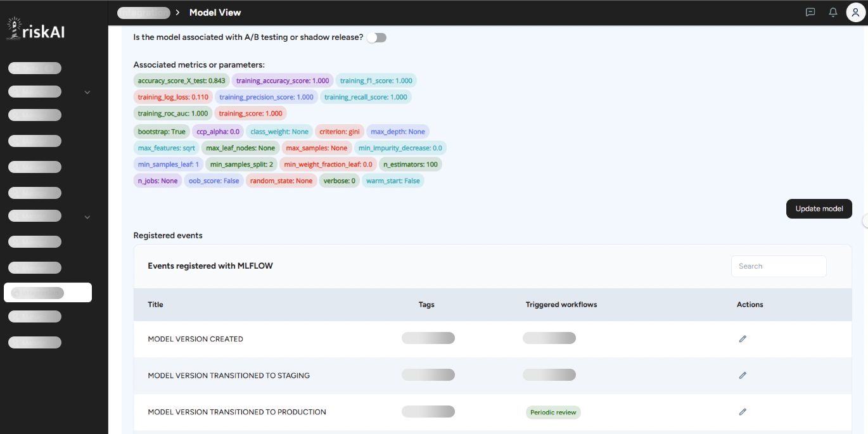Screen dimensions: 868x434
Task: Click the ccp_alpha: 0.0 parameter chip
Action: [218, 132]
